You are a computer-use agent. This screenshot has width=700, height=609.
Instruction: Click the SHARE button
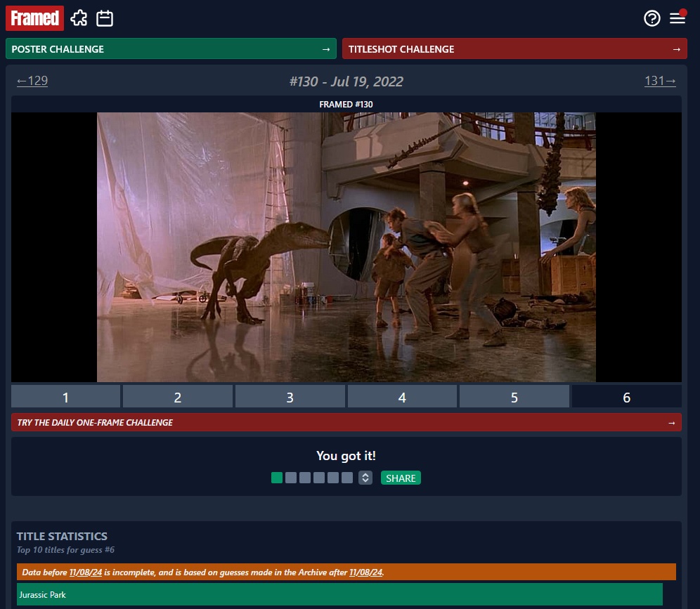pyautogui.click(x=401, y=478)
